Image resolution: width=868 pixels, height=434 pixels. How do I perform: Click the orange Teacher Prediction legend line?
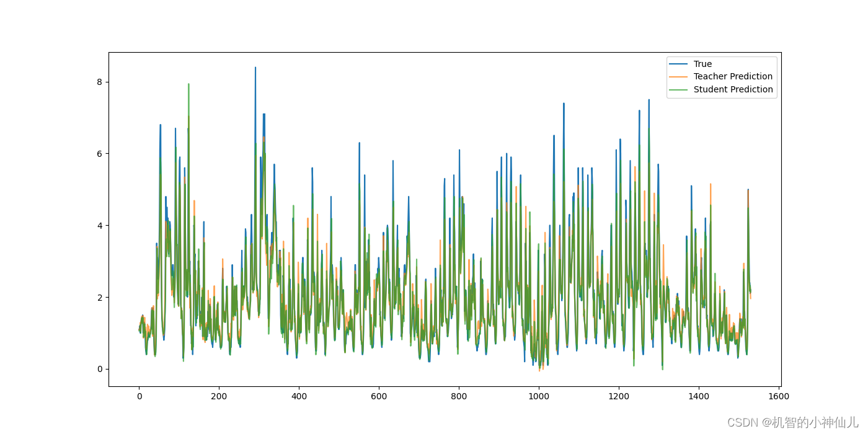coord(679,77)
